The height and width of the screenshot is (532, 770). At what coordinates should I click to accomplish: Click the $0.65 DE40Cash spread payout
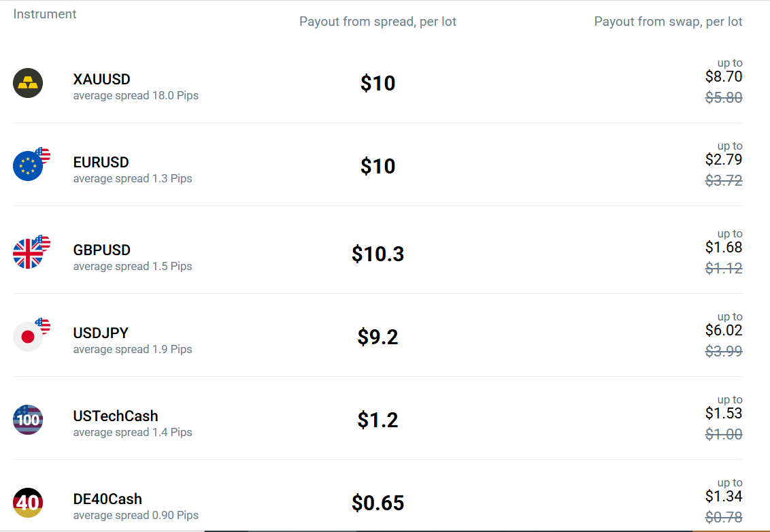pos(378,503)
